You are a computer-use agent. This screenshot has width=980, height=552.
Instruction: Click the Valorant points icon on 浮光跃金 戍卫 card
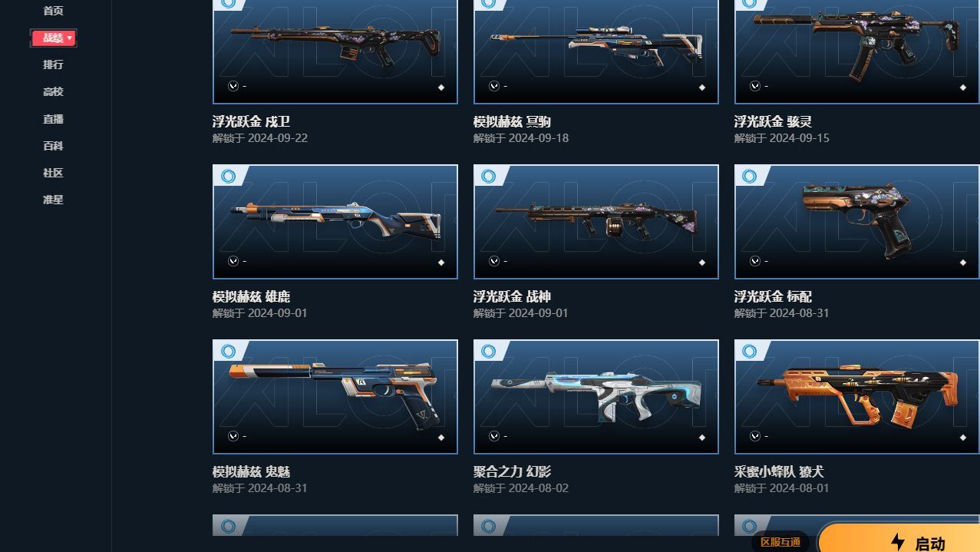click(x=233, y=86)
